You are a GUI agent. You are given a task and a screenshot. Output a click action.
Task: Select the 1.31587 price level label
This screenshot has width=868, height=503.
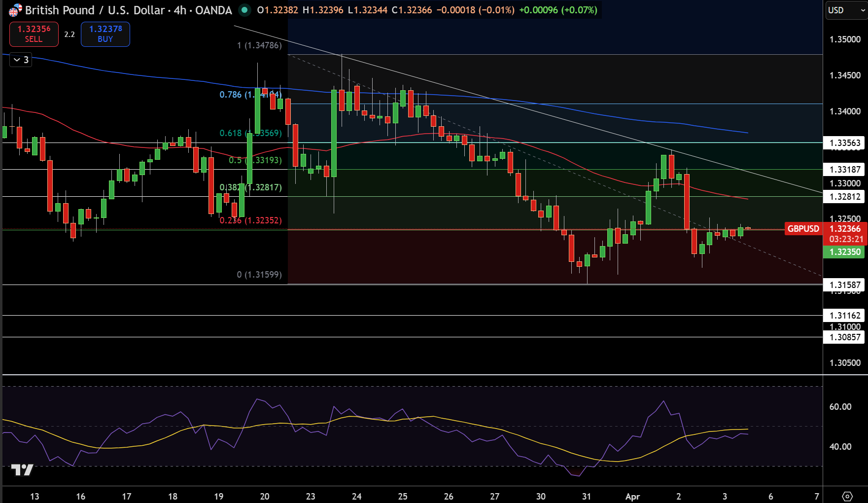coord(845,285)
